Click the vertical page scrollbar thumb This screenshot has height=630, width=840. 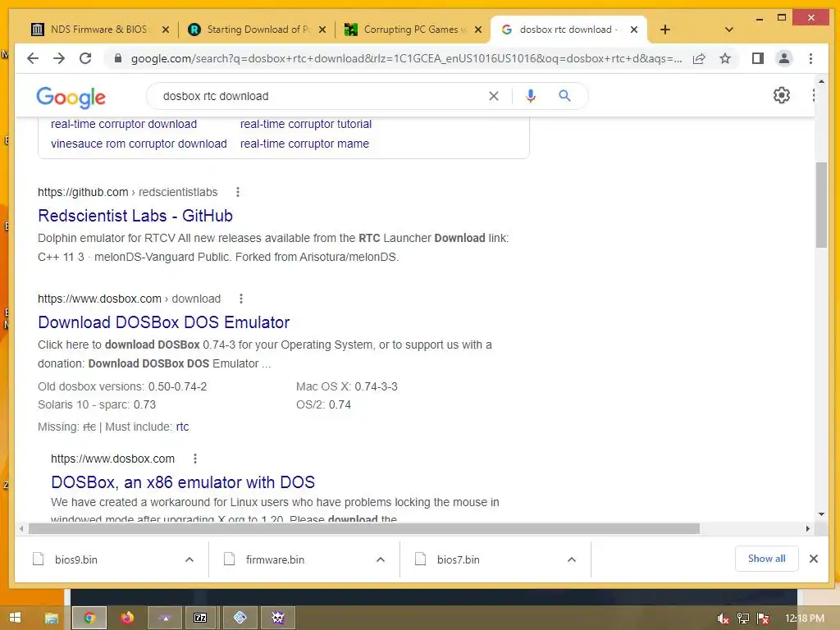tap(821, 204)
